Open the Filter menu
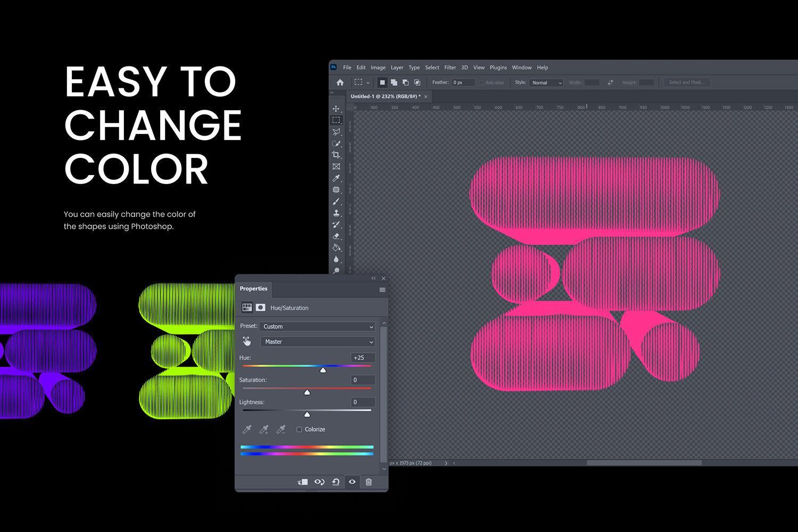The height and width of the screenshot is (532, 798). pyautogui.click(x=450, y=68)
